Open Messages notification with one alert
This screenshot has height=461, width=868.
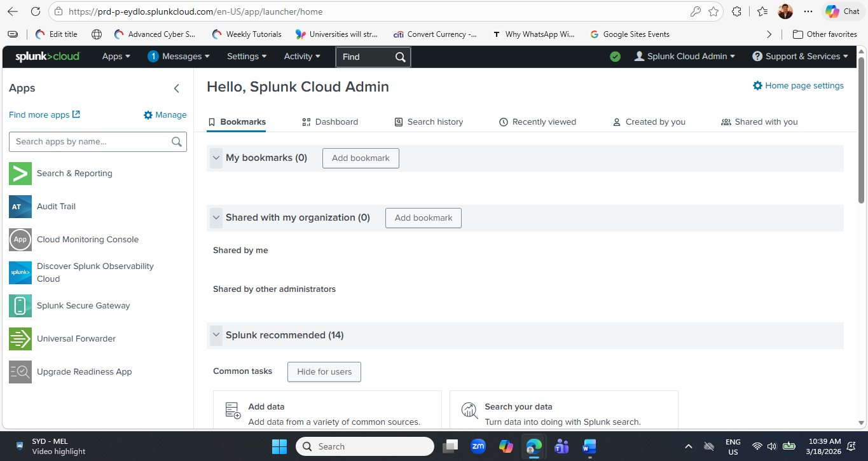pos(179,56)
